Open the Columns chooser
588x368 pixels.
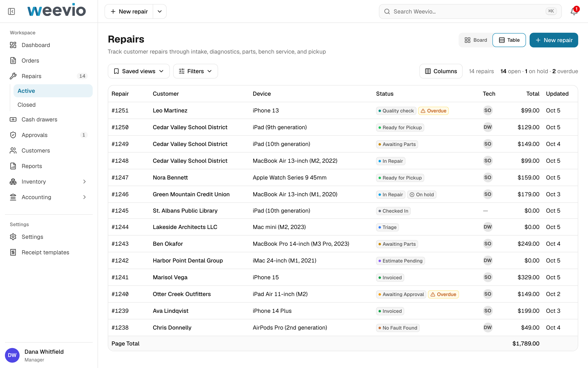(441, 71)
